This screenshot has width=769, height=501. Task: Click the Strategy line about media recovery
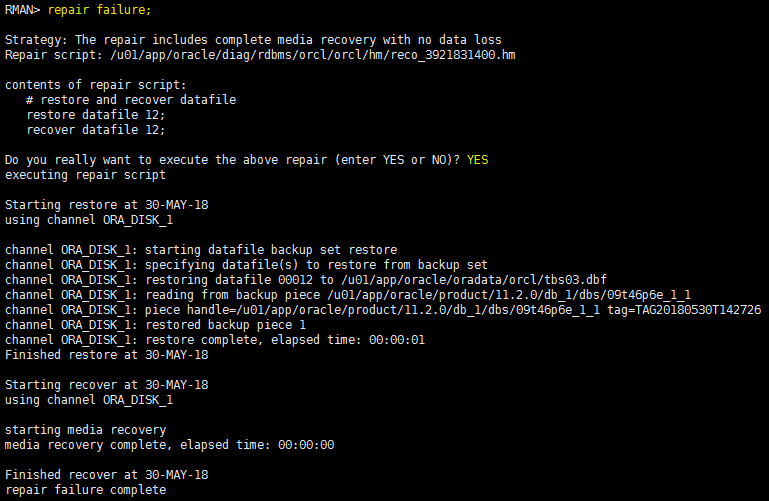pyautogui.click(x=253, y=40)
